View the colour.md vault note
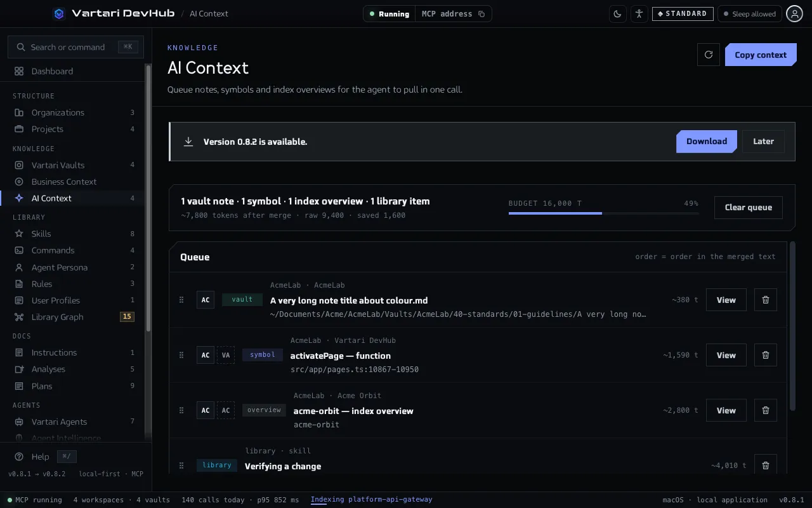Screen dimensions: 812x508 [726, 300]
